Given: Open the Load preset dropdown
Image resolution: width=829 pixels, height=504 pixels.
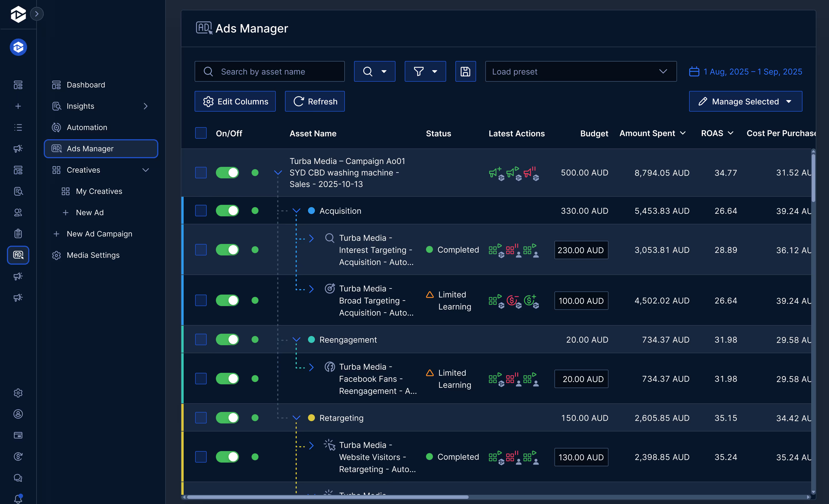Looking at the screenshot, I should tap(580, 71).
